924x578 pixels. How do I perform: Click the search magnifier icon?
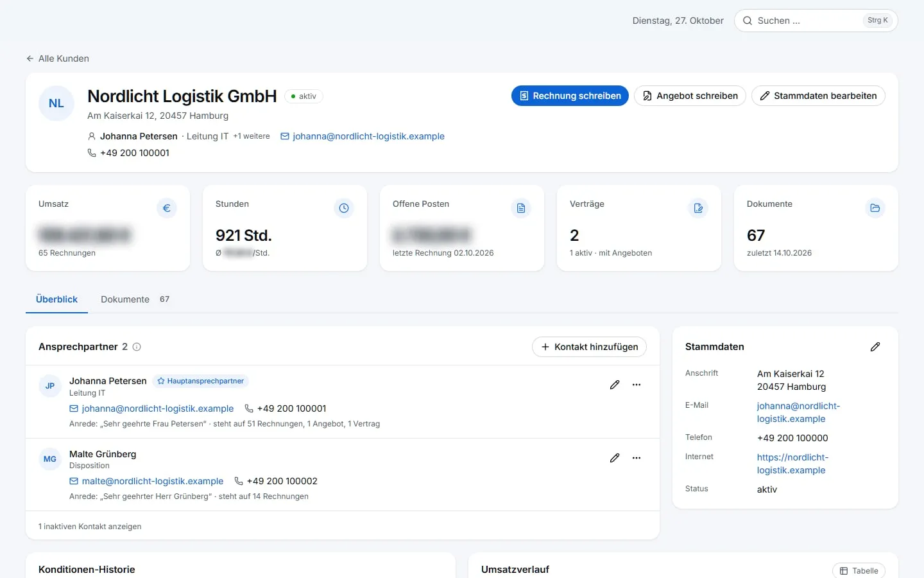coord(748,21)
